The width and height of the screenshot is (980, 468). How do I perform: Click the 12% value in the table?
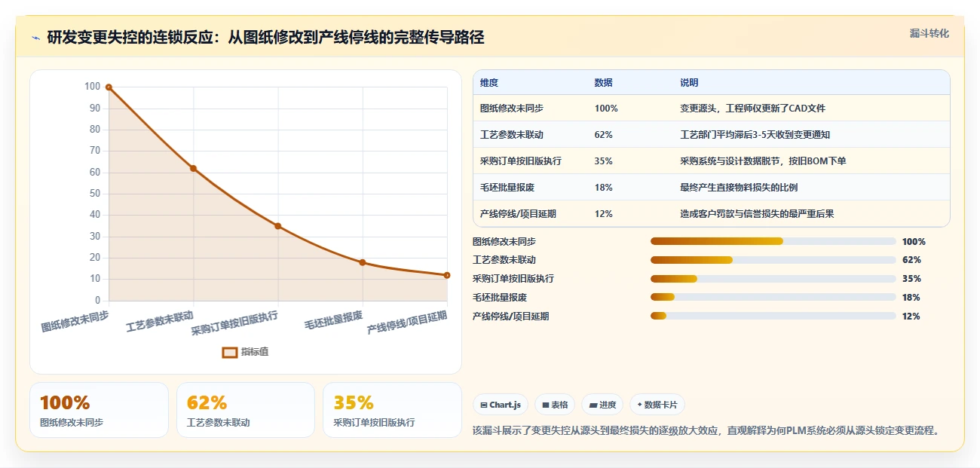coord(604,214)
